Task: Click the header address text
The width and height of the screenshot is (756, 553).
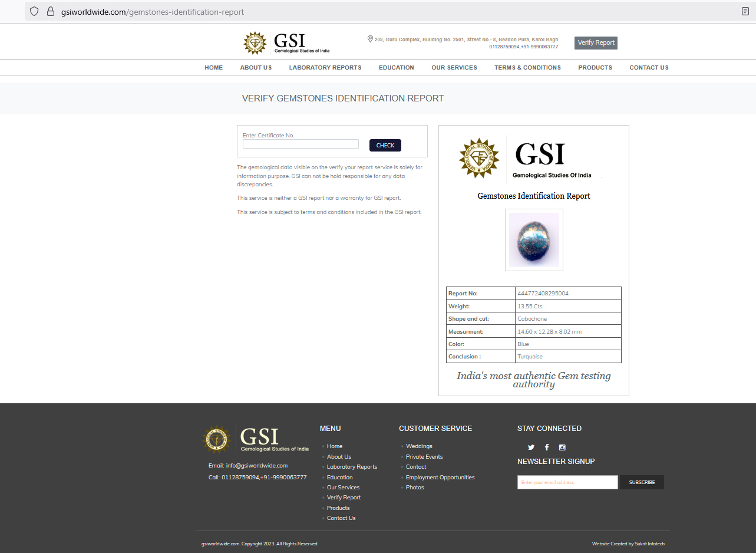Action: (x=466, y=39)
